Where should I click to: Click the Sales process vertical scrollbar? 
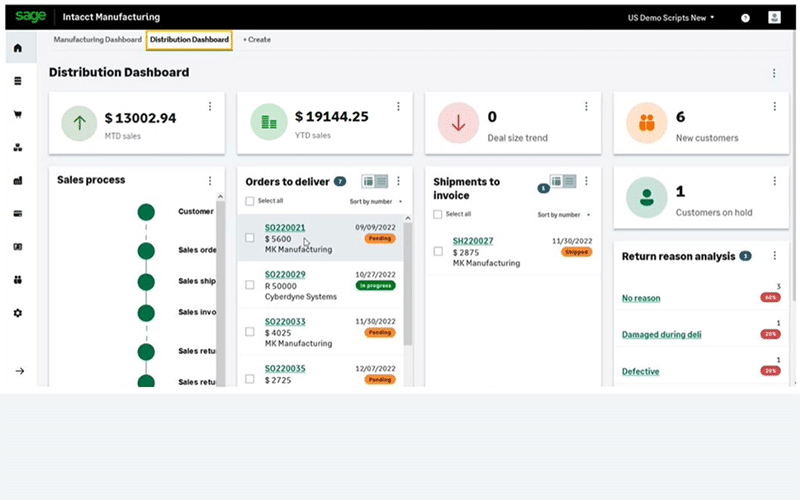pyautogui.click(x=220, y=293)
